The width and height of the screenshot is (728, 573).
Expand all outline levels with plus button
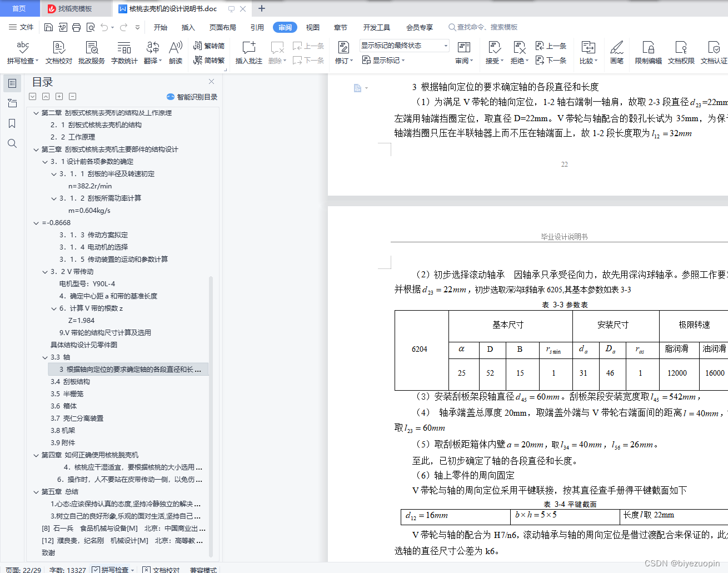pos(59,97)
